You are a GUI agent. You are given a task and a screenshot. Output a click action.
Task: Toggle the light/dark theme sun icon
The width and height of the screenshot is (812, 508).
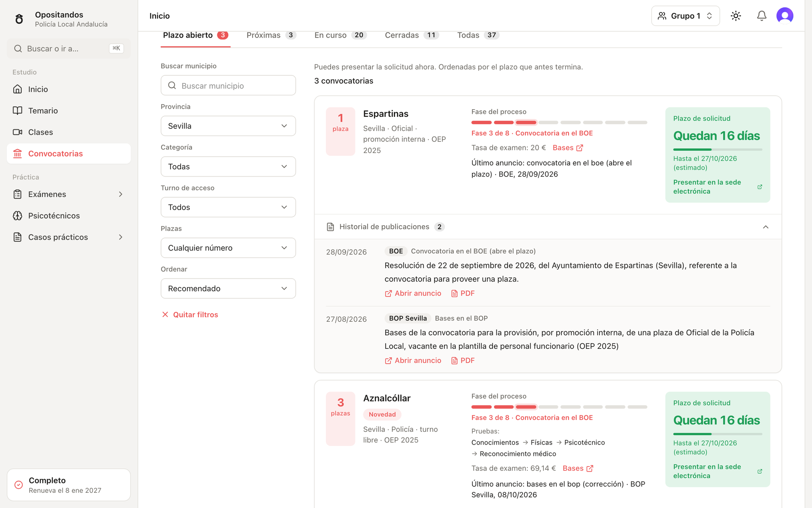(736, 16)
